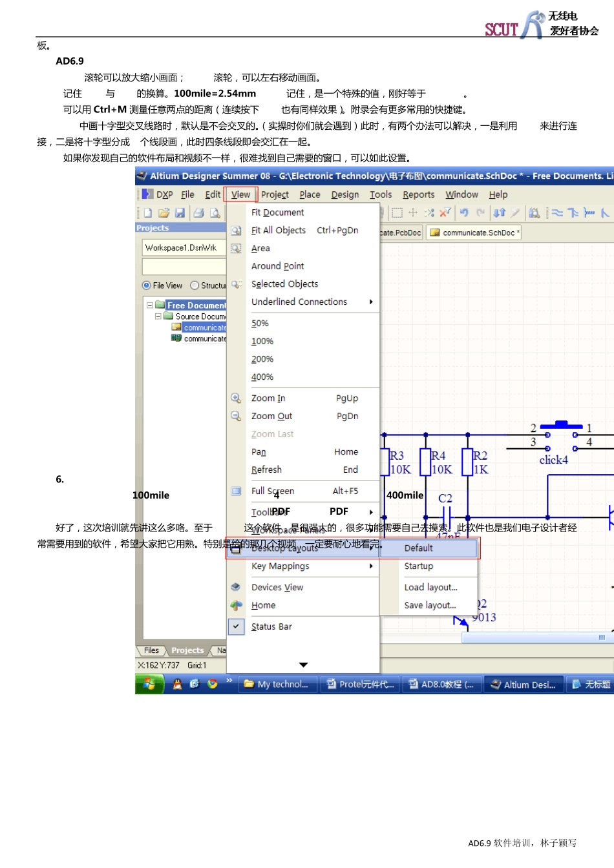Open the Reports menu
Viewport: 614px width, 868px height.
coord(419,194)
